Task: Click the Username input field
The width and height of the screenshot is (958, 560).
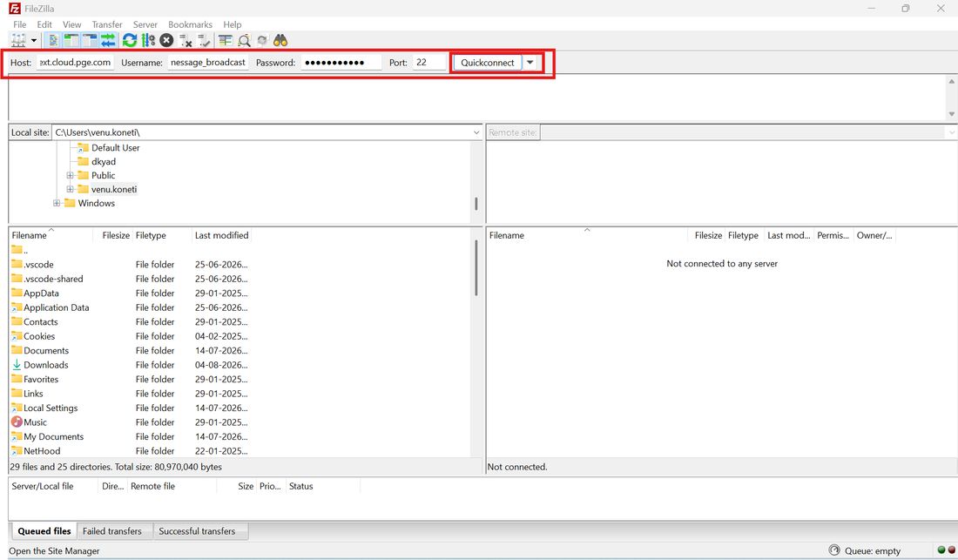Action: [x=208, y=63]
